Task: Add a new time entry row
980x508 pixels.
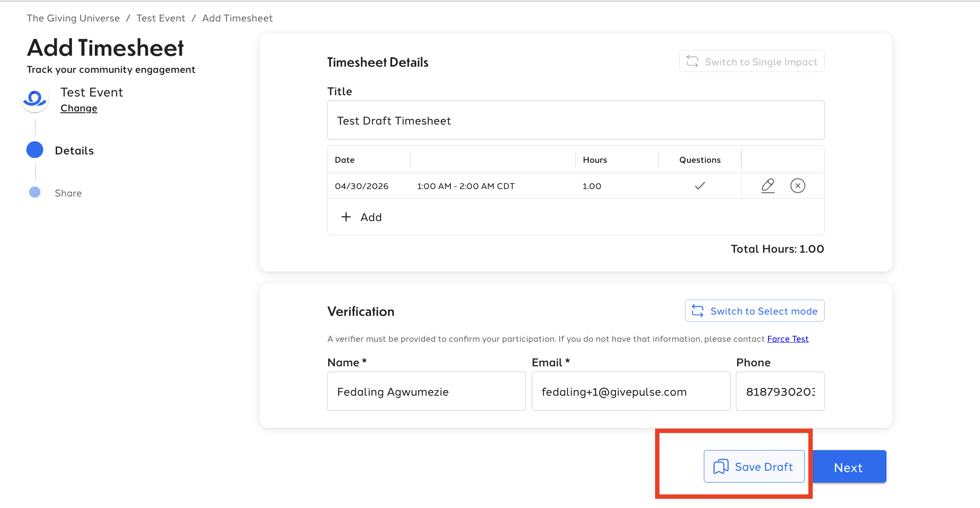Action: pos(361,217)
